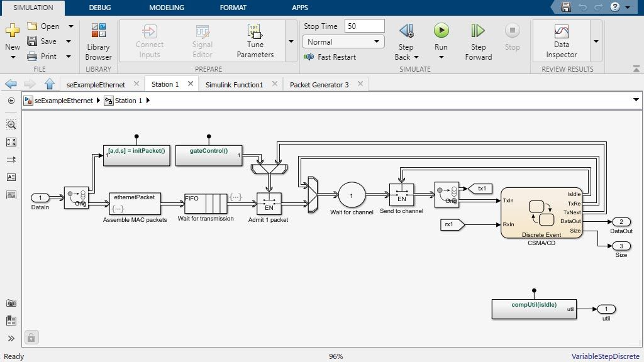Click the Hide/Show Explorer Bar icon
This screenshot has width=644, height=362.
click(11, 101)
